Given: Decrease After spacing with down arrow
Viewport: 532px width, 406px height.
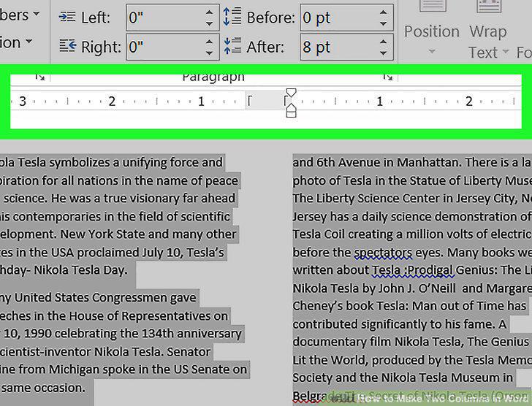Looking at the screenshot, I should tap(384, 53).
